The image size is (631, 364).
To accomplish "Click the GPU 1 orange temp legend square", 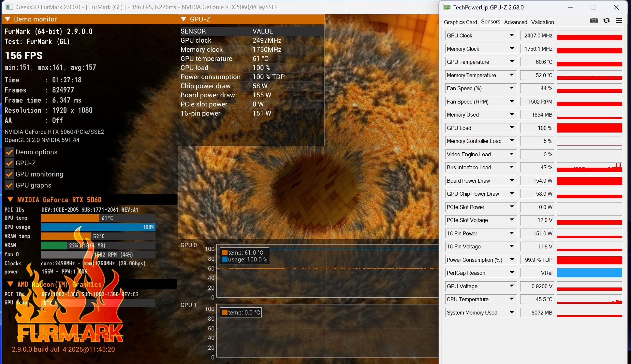I will point(225,313).
